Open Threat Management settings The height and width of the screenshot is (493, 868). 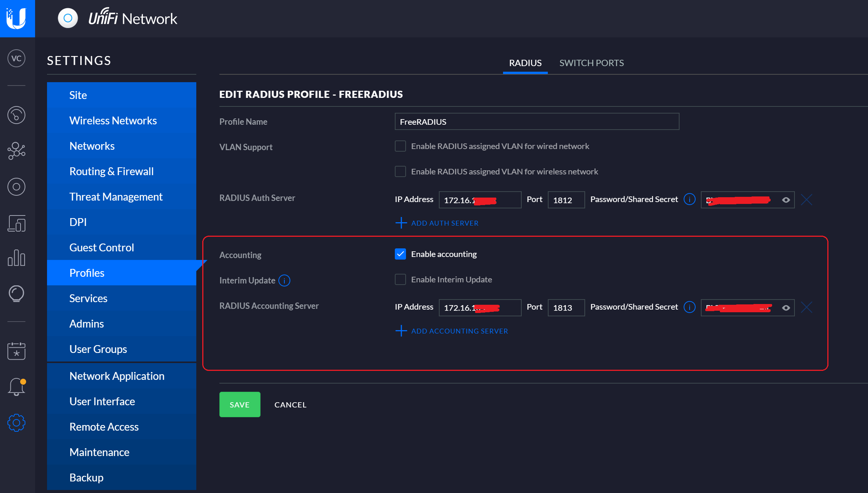coord(122,196)
